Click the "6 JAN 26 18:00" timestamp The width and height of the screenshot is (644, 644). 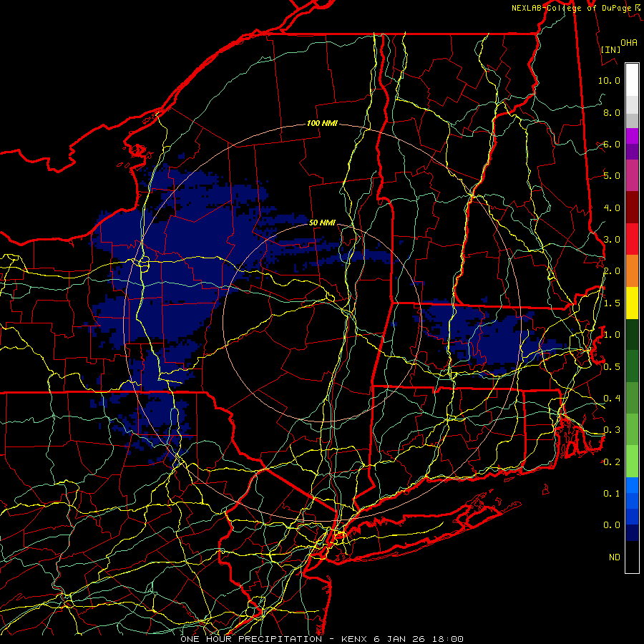[x=419, y=639]
